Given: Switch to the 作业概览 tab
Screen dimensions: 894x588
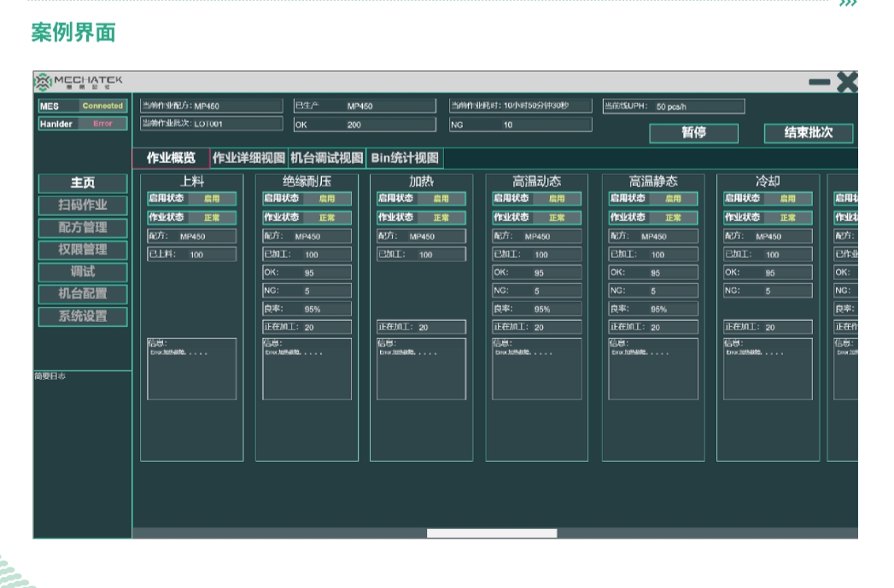Looking at the screenshot, I should (x=171, y=158).
